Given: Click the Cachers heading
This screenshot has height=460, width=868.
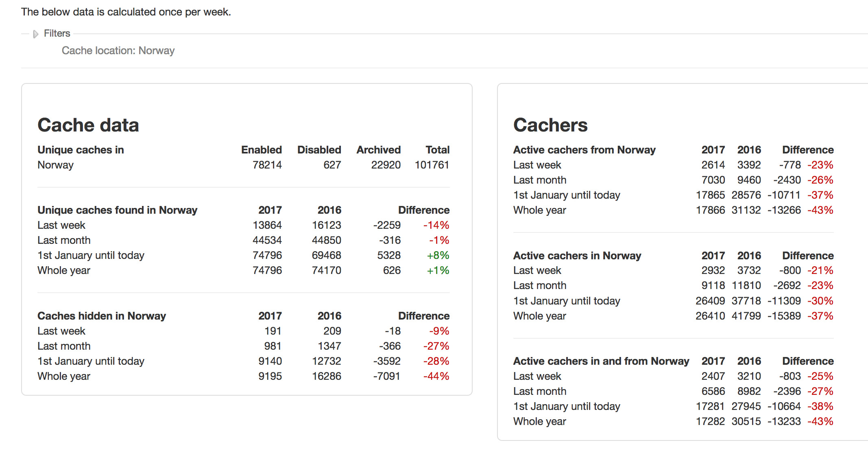Looking at the screenshot, I should tap(550, 125).
